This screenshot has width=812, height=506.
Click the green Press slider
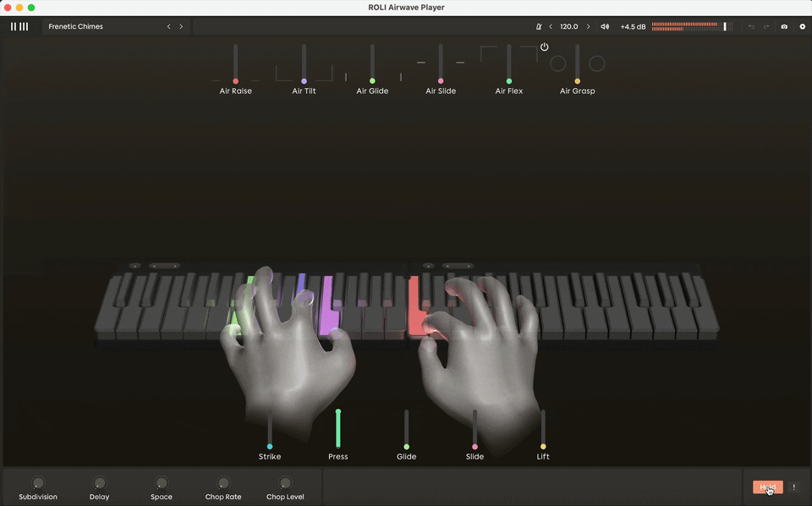click(x=338, y=428)
